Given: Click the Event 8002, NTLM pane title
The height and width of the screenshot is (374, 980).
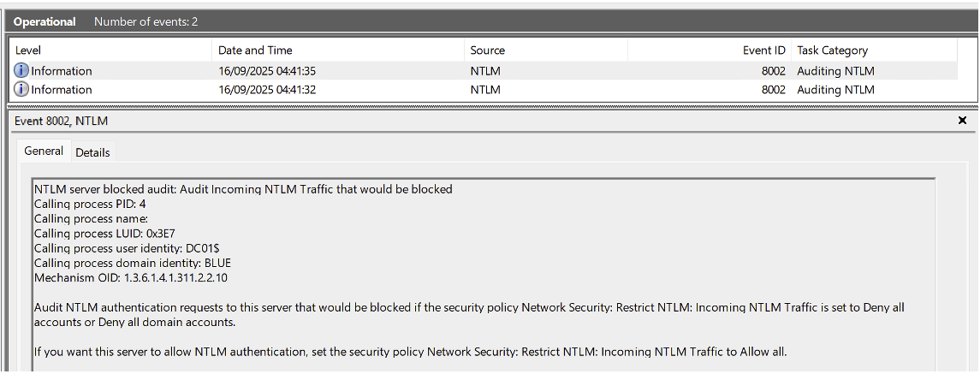Looking at the screenshot, I should pyautogui.click(x=62, y=121).
